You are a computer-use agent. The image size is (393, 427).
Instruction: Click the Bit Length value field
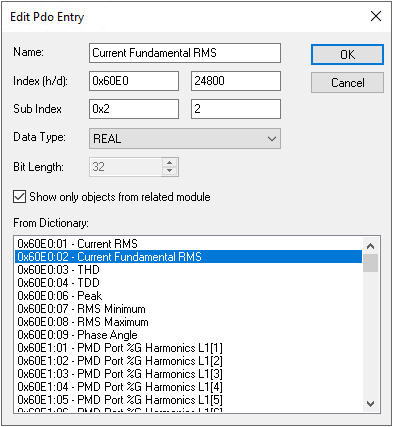pyautogui.click(x=126, y=167)
